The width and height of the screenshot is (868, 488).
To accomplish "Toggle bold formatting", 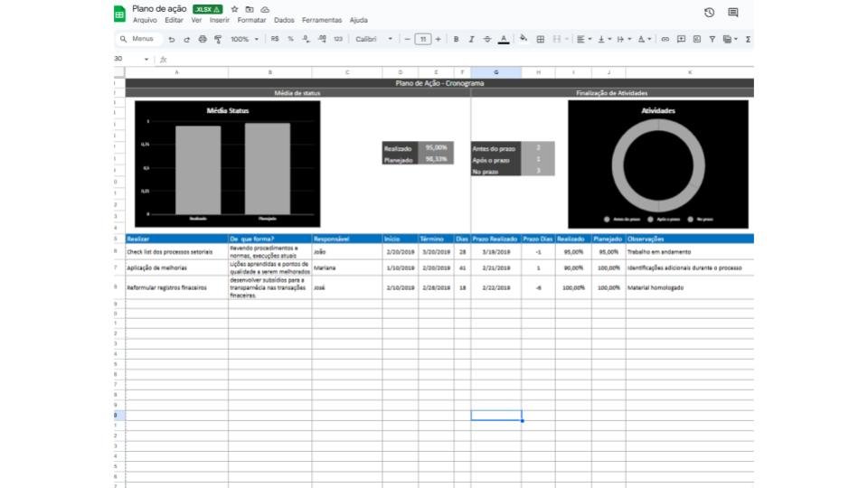I will tap(456, 40).
